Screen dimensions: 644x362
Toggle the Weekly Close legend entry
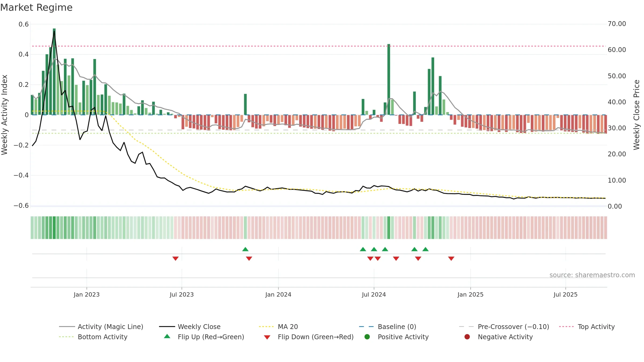coord(190,327)
